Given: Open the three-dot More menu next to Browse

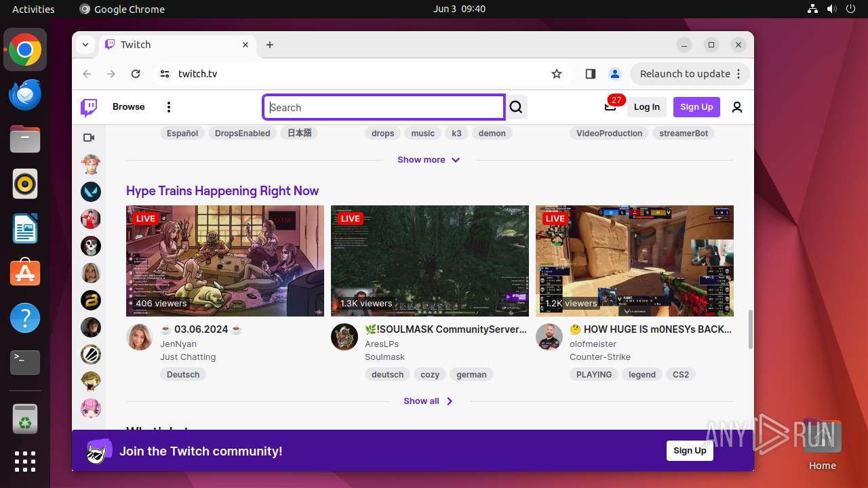Looking at the screenshot, I should click(169, 107).
